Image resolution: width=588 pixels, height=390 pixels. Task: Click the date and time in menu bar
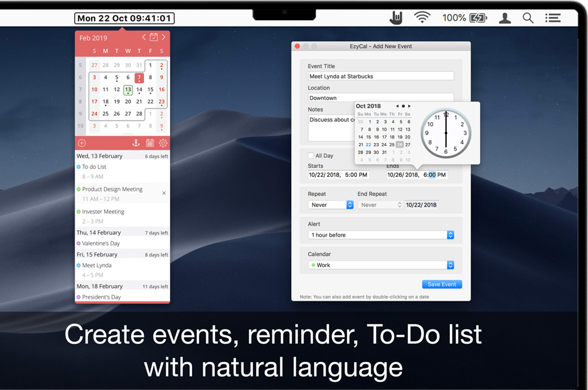click(124, 18)
